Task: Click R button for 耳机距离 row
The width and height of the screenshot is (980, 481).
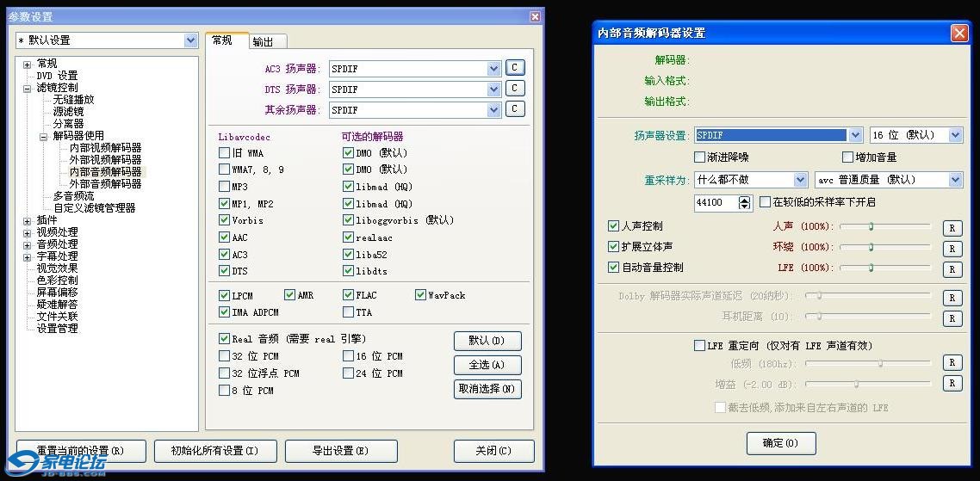Action: point(952,318)
